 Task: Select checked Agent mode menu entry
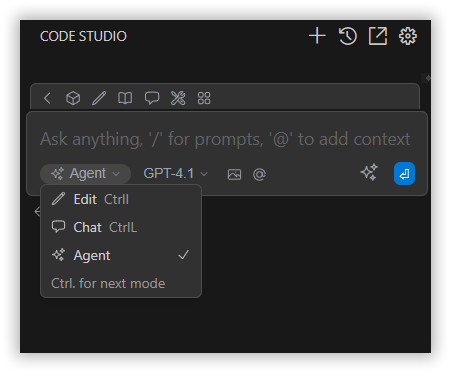click(x=121, y=255)
